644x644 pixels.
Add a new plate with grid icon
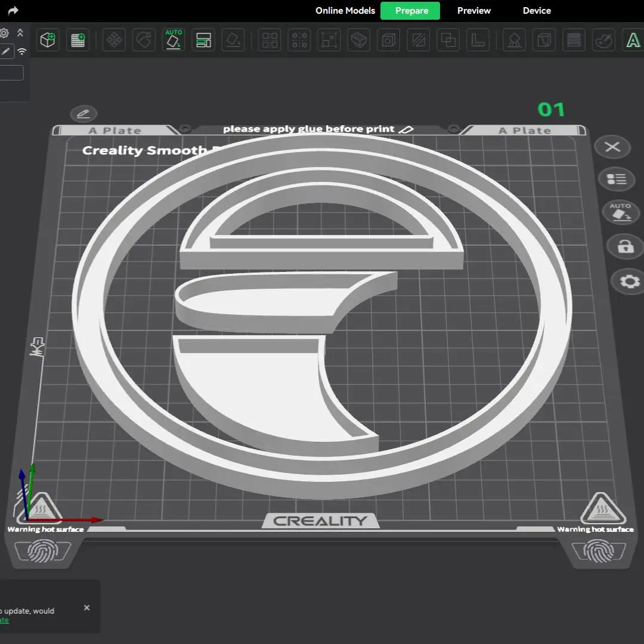(78, 40)
